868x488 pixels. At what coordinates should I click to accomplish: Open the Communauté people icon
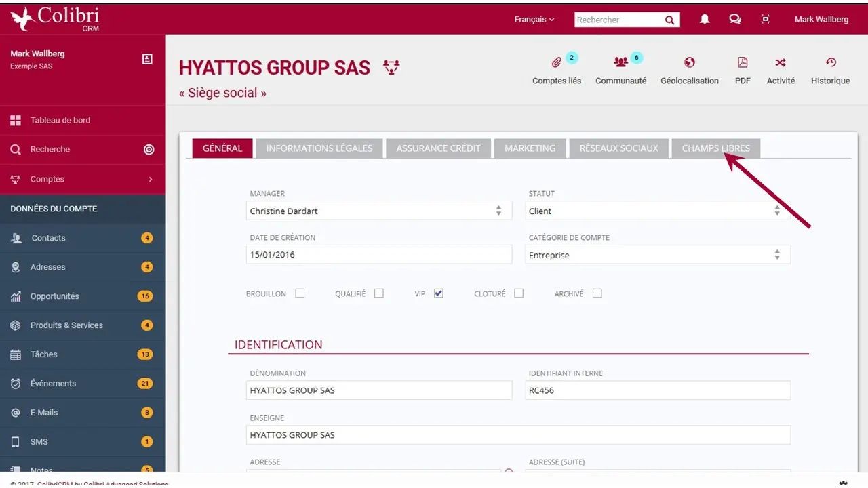(x=620, y=63)
